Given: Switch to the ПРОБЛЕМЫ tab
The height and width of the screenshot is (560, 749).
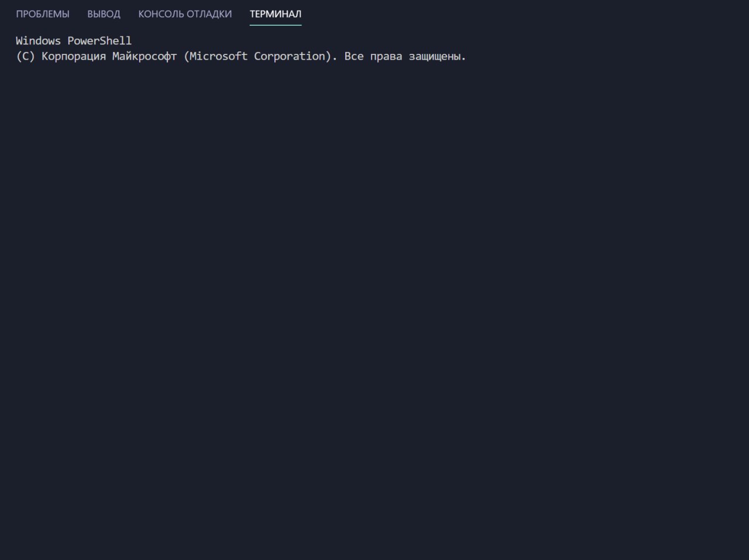Looking at the screenshot, I should tap(43, 14).
